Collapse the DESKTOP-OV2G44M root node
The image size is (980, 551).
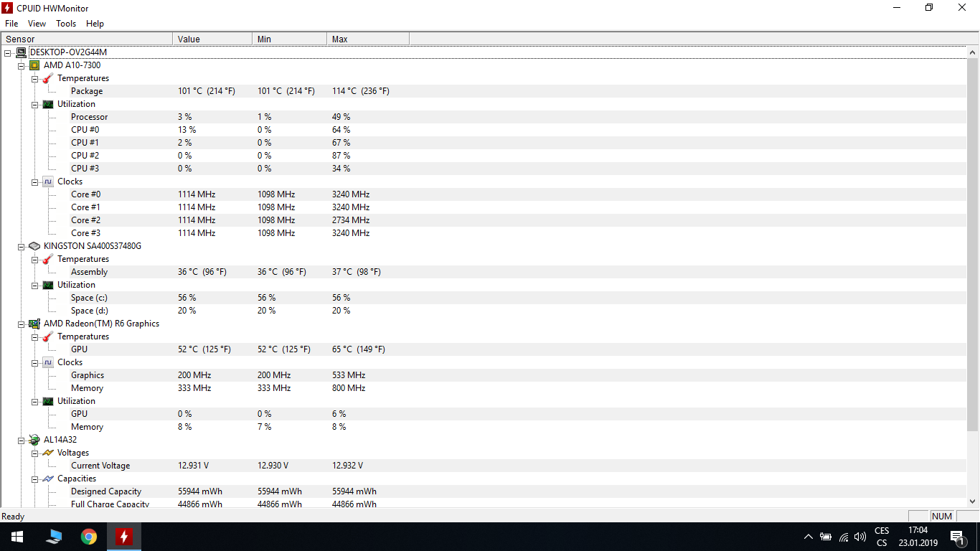(8, 52)
